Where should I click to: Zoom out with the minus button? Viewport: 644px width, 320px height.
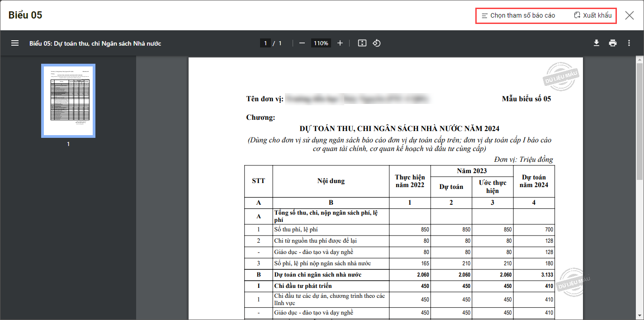pyautogui.click(x=302, y=43)
